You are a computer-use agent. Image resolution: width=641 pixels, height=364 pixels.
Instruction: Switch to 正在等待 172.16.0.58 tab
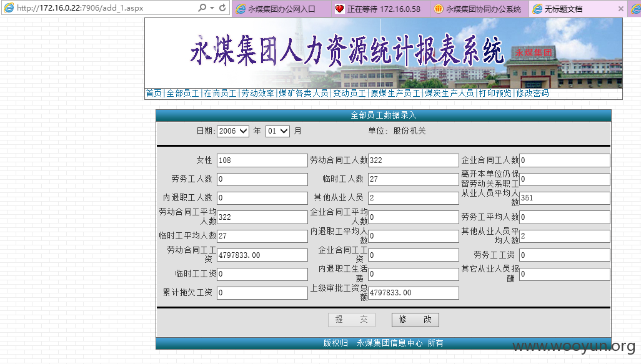(380, 9)
